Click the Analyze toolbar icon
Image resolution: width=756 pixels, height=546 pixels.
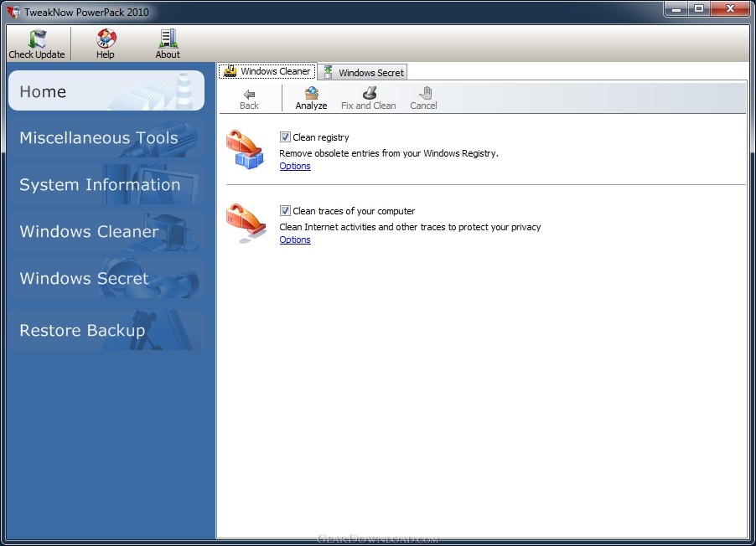(x=311, y=94)
